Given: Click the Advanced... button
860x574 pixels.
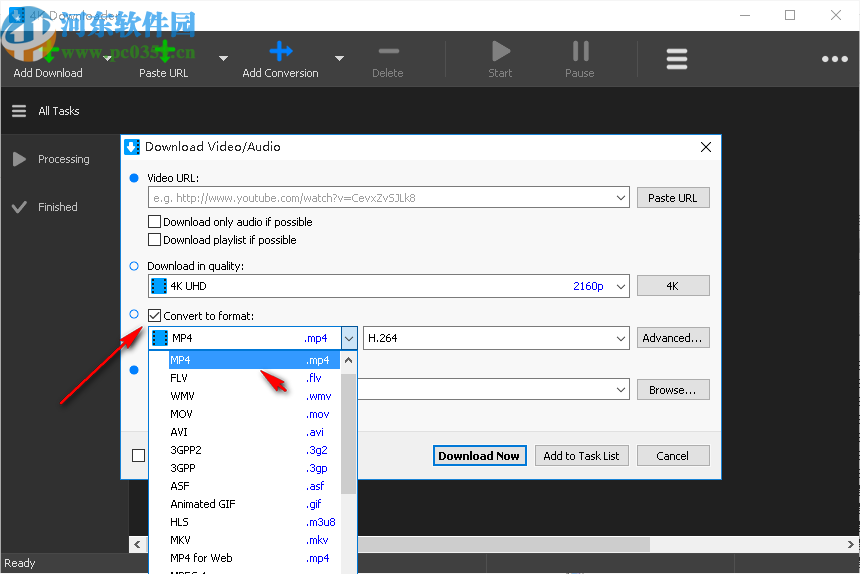Looking at the screenshot, I should [673, 338].
